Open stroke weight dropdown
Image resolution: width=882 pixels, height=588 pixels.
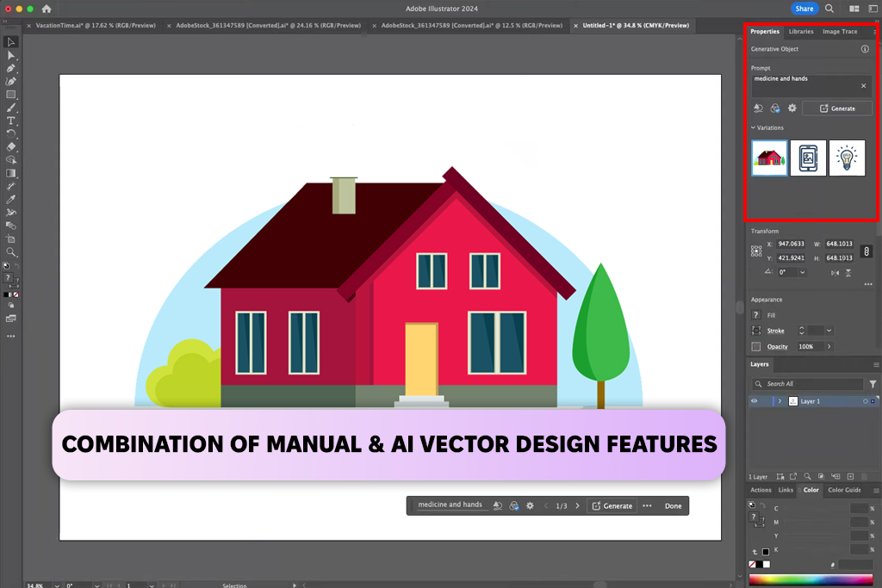829,331
